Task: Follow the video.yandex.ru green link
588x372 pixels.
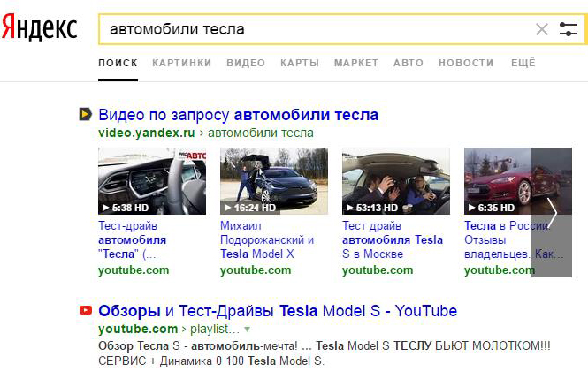Action: pyautogui.click(x=147, y=133)
